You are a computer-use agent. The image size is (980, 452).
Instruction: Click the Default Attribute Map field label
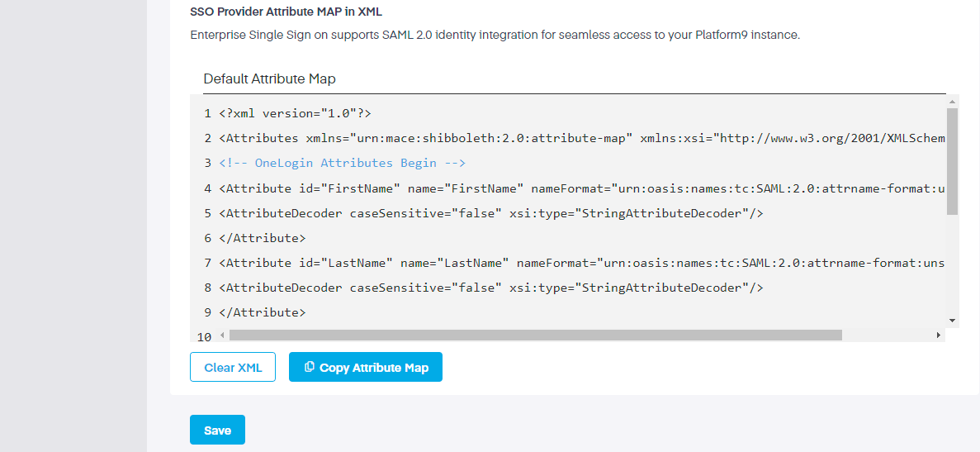(x=269, y=79)
